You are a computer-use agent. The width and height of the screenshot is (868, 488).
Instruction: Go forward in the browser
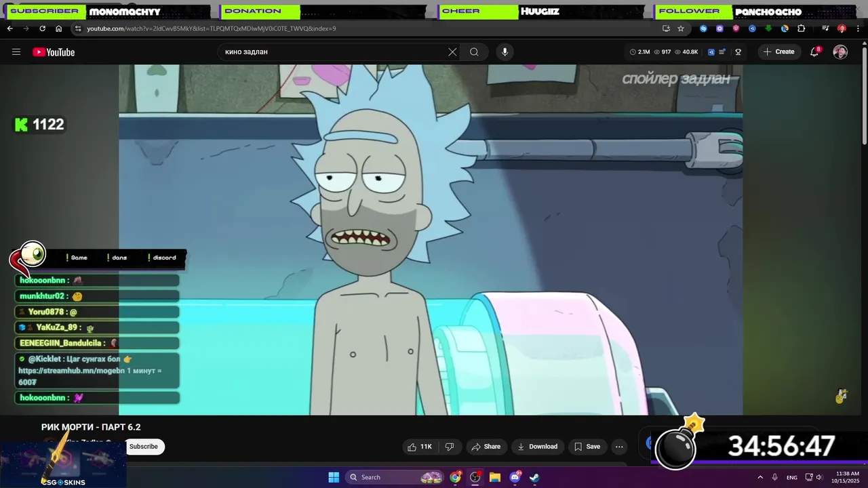26,28
